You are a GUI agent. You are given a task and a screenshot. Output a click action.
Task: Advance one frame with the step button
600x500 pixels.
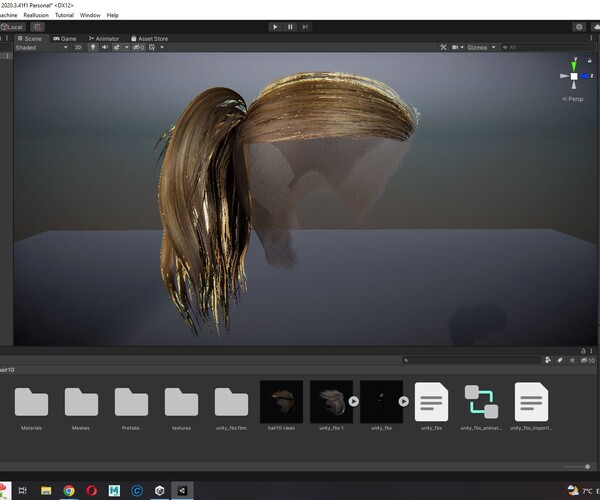305,27
